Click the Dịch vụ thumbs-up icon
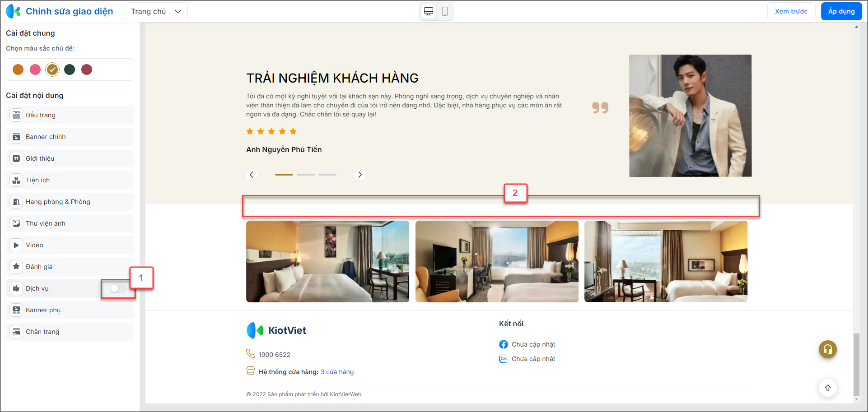 16,288
